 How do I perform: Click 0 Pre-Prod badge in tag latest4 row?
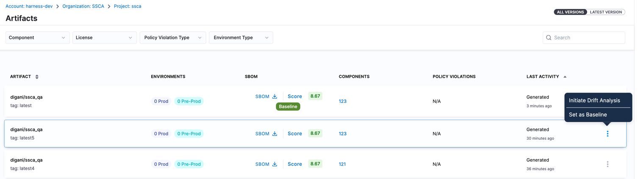189,164
